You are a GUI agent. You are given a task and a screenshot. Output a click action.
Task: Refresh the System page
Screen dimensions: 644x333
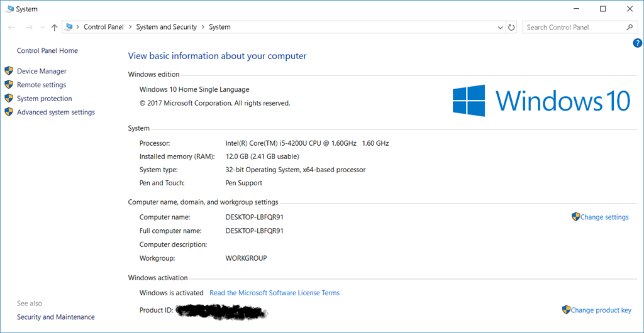pos(511,28)
